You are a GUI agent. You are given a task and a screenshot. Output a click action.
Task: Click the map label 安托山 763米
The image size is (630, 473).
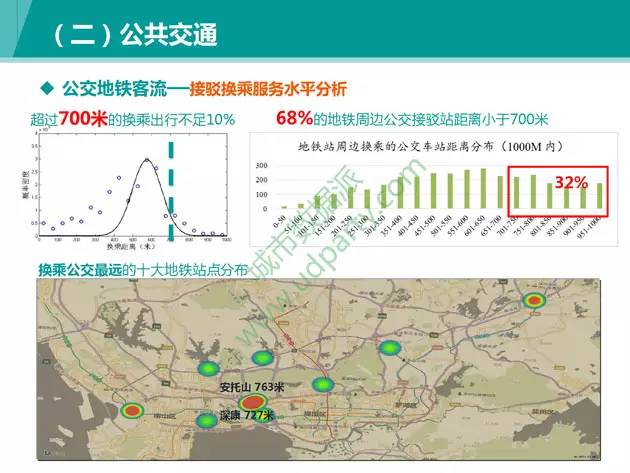pos(252,387)
